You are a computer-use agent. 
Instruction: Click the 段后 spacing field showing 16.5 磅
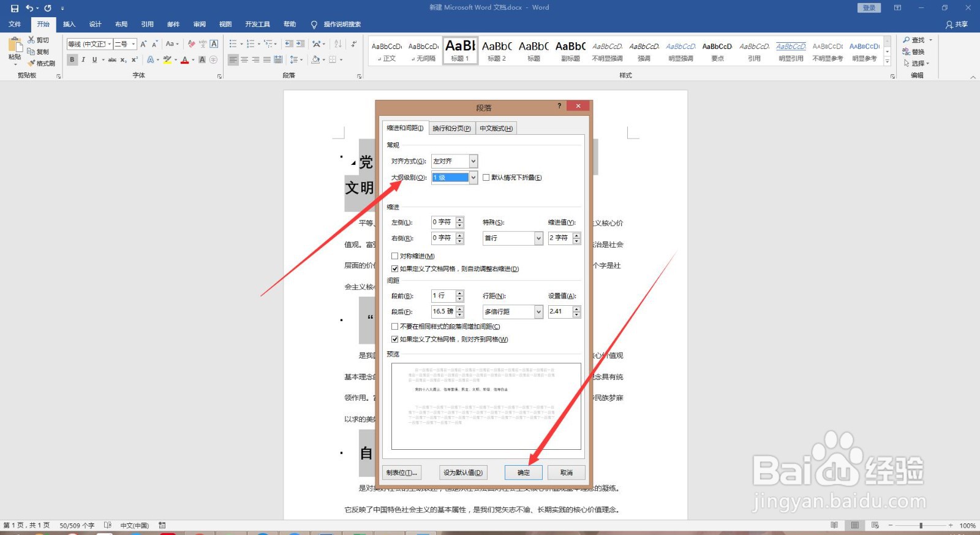pyautogui.click(x=443, y=312)
